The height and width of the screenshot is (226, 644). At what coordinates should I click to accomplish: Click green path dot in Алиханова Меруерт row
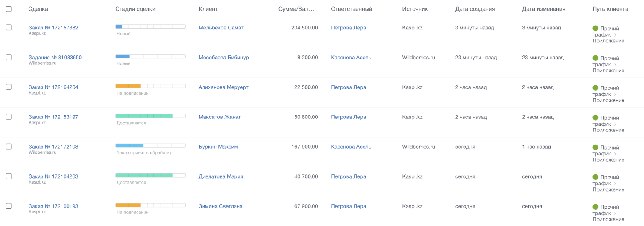tap(595, 88)
